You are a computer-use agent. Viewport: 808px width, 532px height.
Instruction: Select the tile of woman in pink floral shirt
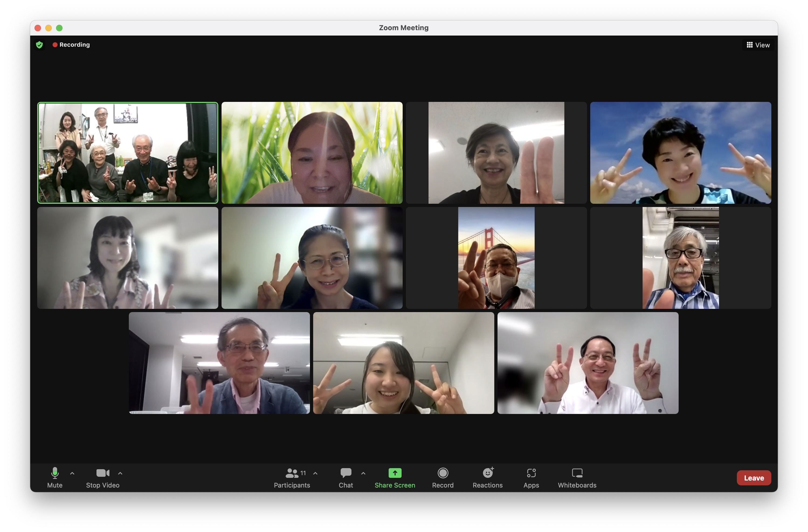tap(128, 258)
